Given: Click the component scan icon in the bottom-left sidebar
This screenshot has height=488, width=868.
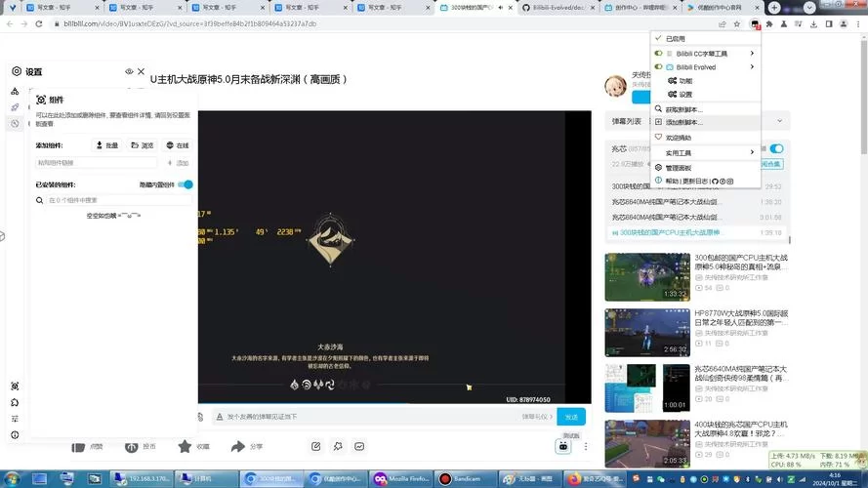Looking at the screenshot, I should point(15,386).
